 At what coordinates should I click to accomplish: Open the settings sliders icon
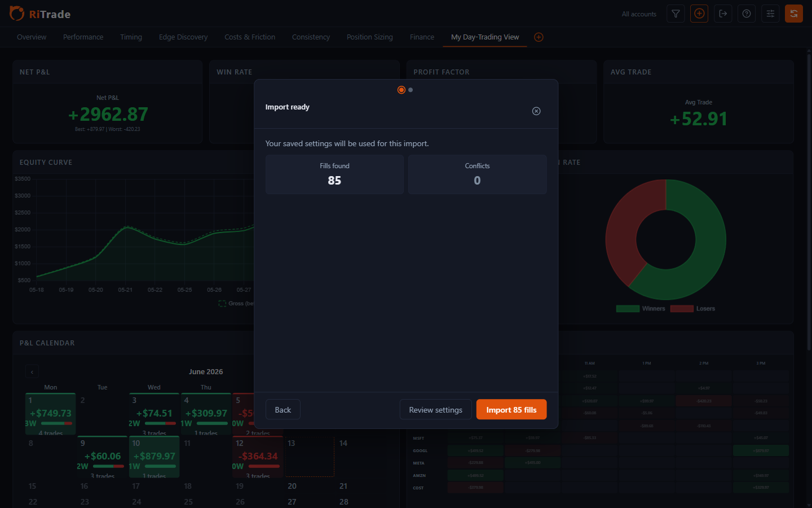[770, 14]
